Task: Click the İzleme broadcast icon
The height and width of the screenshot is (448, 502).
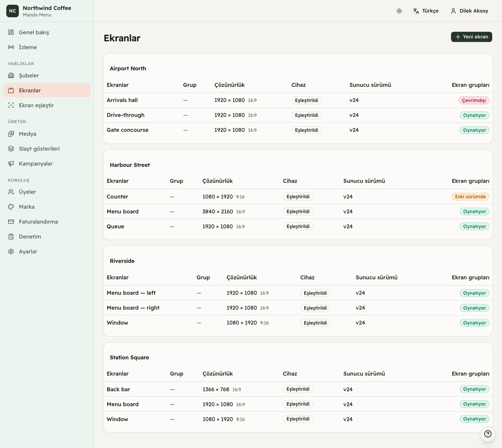Action: (11, 47)
